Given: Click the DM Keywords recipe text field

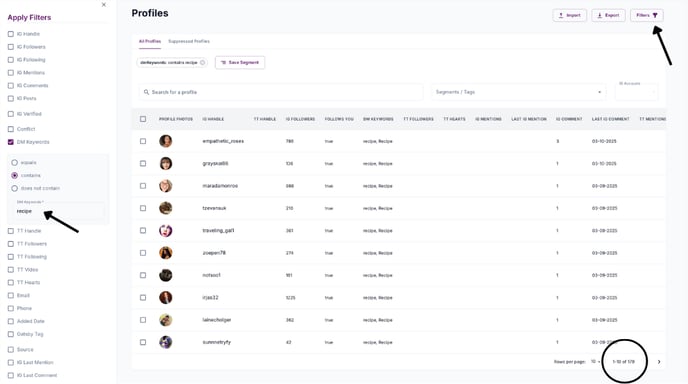Looking at the screenshot, I should (x=59, y=211).
